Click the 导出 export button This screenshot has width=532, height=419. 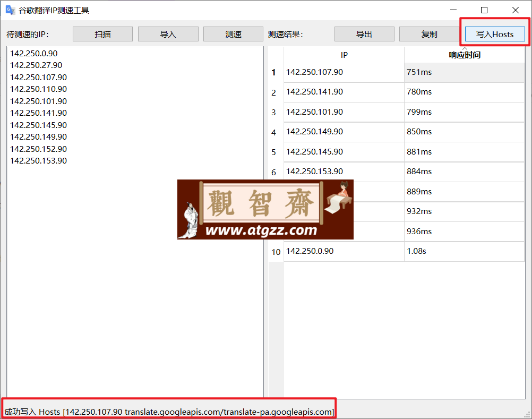pyautogui.click(x=364, y=35)
